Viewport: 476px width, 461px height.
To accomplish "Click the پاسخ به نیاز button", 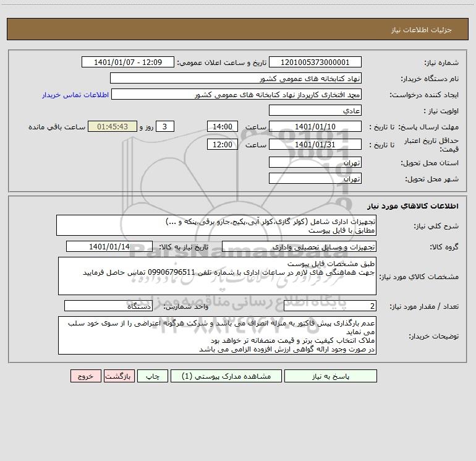I will pyautogui.click(x=330, y=376).
